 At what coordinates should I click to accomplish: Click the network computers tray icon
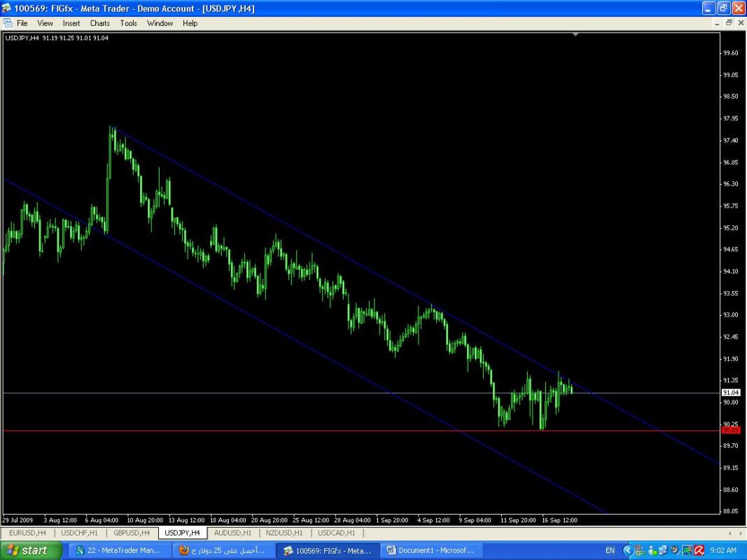click(x=663, y=550)
